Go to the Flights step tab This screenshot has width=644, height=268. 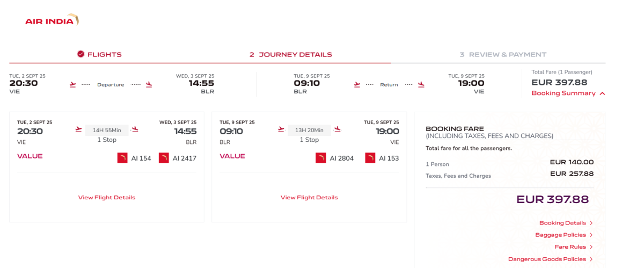tap(104, 54)
